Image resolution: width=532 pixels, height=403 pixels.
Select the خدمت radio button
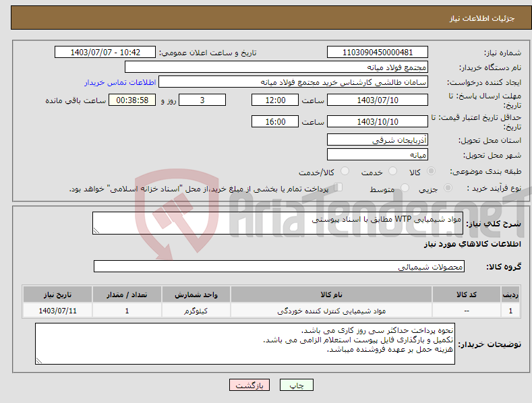point(392,171)
